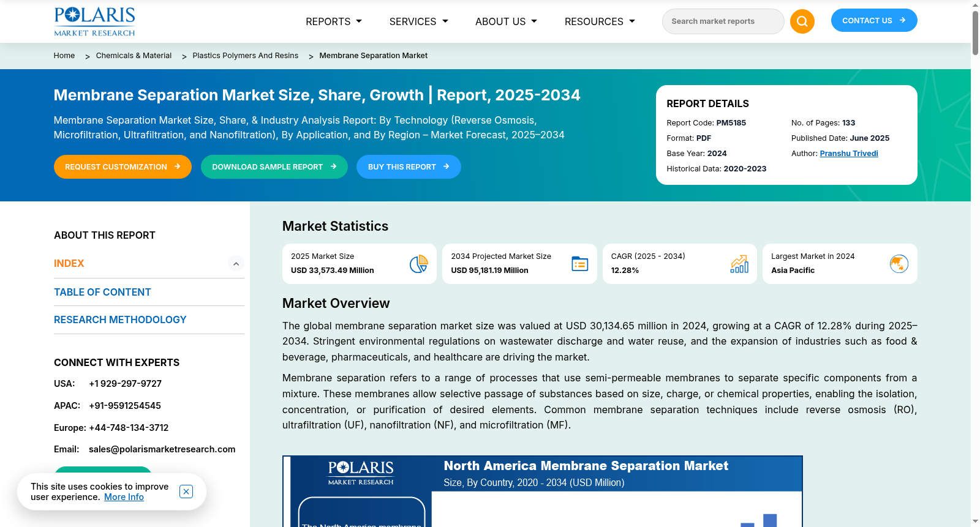This screenshot has width=980, height=527.
Task: Select the INDEX sidebar item
Action: tap(69, 263)
